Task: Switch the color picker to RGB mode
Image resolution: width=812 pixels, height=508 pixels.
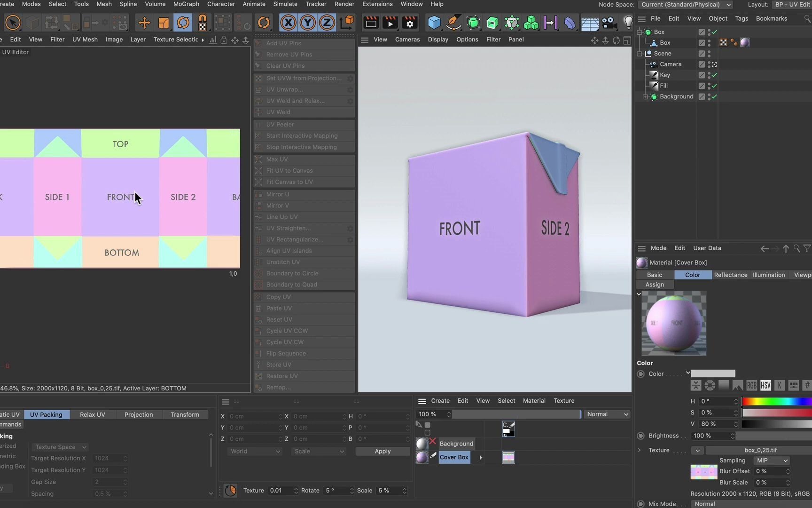Action: point(751,385)
